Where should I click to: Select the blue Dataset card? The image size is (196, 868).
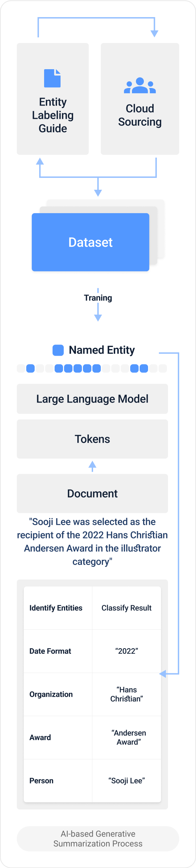click(91, 242)
